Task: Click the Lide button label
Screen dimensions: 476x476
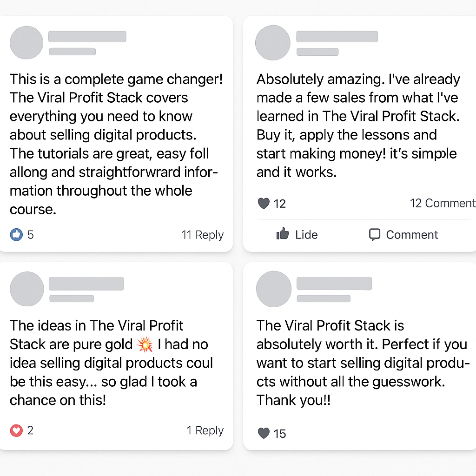Action: click(x=306, y=235)
